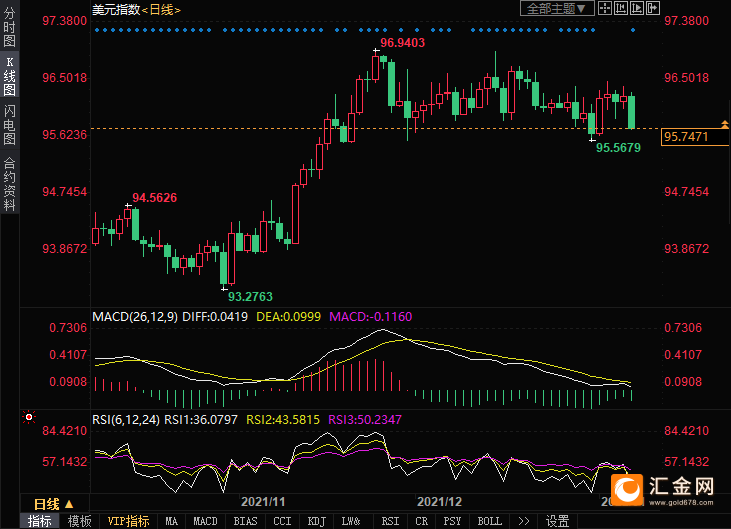This screenshot has width=731, height=529.
Task: Apply the RSI indicator button
Action: (390, 521)
